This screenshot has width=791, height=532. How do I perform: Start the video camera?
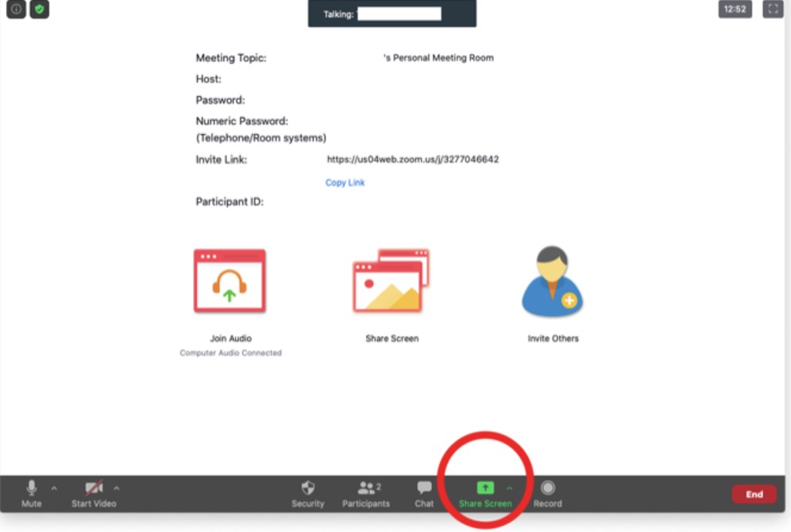tap(94, 494)
